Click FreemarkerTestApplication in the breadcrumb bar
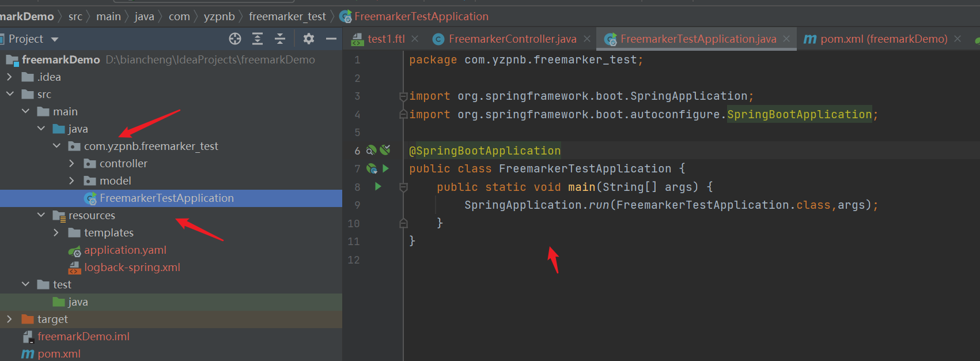 point(421,16)
